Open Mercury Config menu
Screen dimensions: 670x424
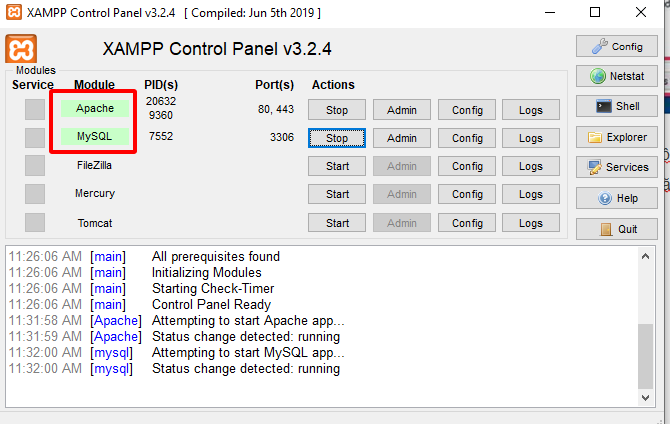tap(467, 194)
